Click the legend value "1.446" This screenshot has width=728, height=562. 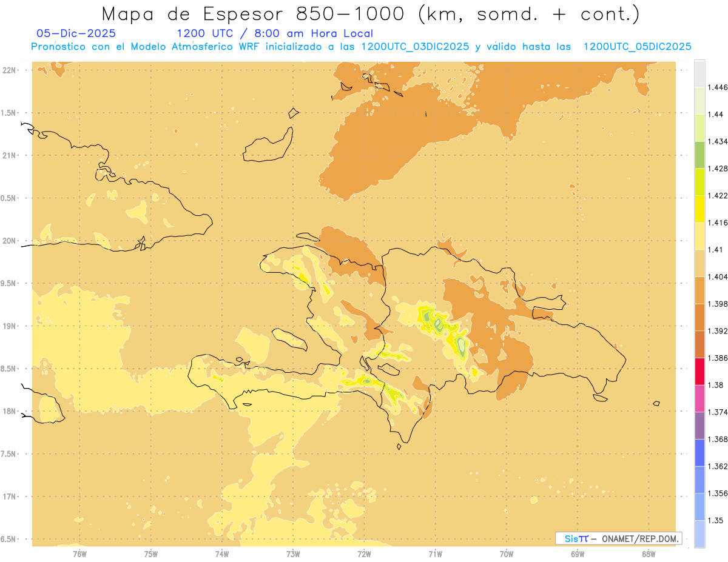point(718,87)
